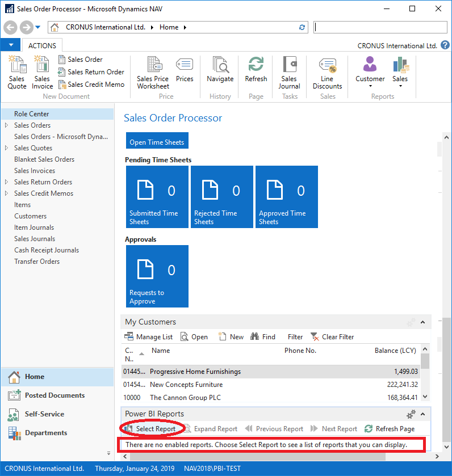Click the home icon in address bar

point(55,27)
